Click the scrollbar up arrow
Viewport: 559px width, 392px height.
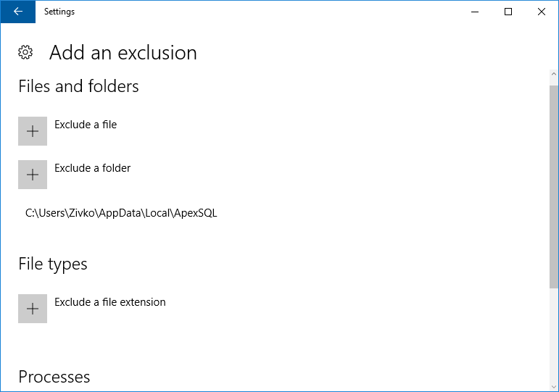[554, 75]
